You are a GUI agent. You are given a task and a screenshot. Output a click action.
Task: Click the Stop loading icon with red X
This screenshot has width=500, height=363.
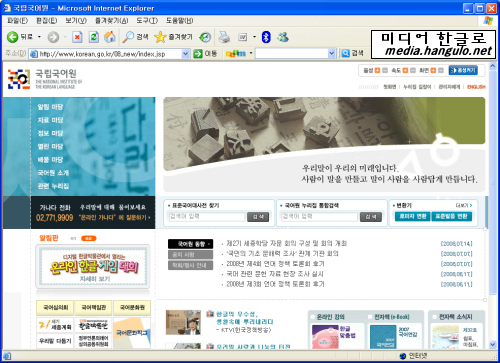77,37
